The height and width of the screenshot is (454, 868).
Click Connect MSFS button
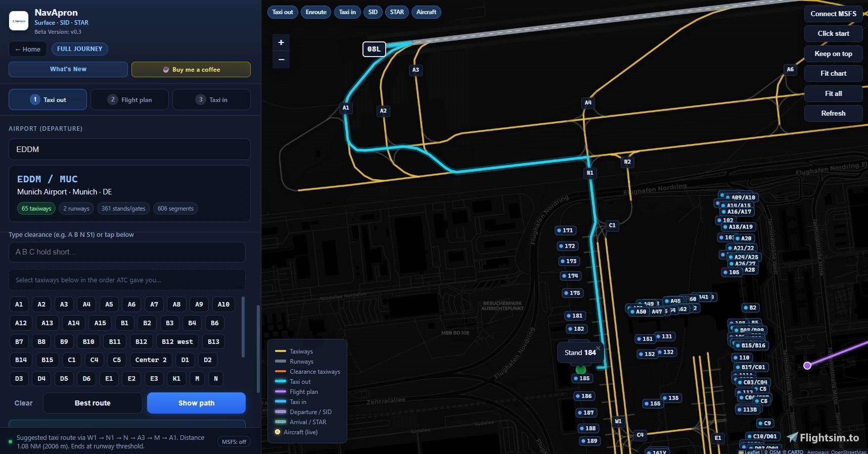coord(833,14)
